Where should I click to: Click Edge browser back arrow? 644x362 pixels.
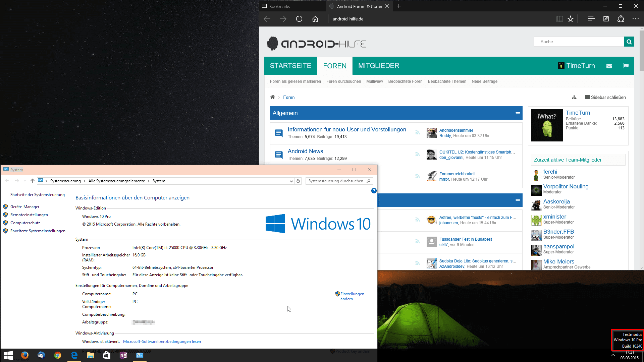coord(267,19)
